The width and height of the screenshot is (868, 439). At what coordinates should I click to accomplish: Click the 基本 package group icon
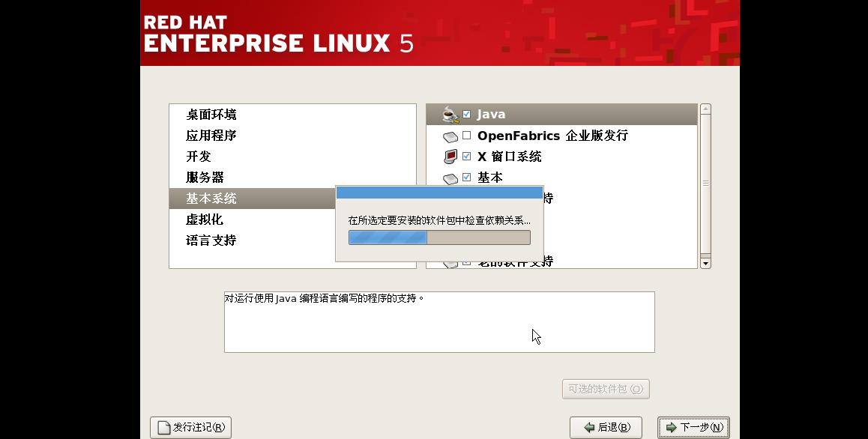tap(450, 178)
